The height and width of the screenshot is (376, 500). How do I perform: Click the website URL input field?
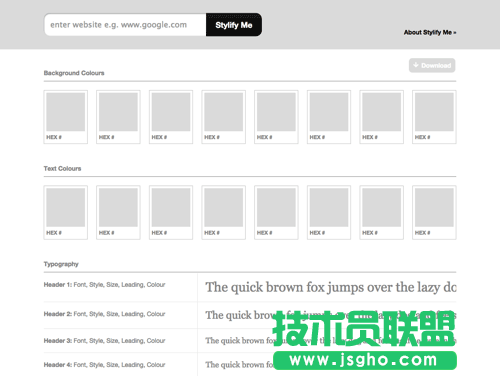coord(125,25)
